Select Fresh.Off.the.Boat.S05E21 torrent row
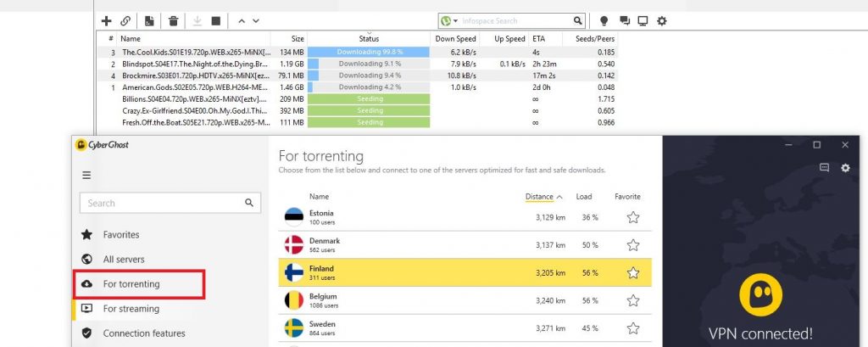 pos(358,122)
